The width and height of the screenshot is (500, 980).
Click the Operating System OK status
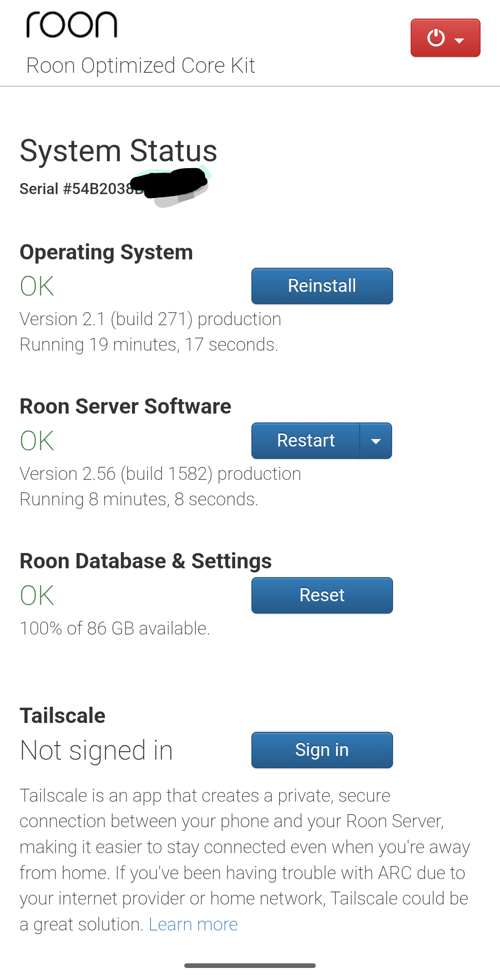[x=37, y=286]
